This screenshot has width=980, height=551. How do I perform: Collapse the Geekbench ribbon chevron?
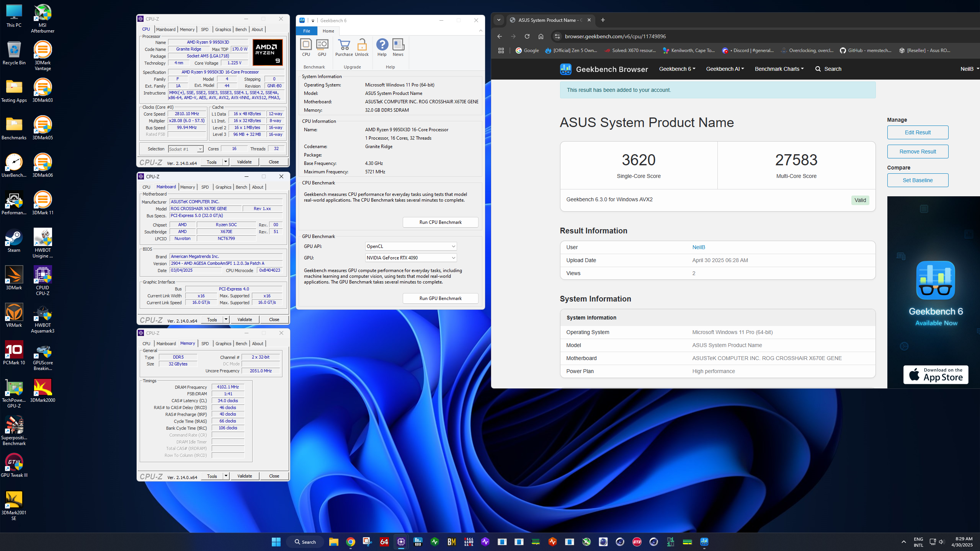[x=481, y=31]
